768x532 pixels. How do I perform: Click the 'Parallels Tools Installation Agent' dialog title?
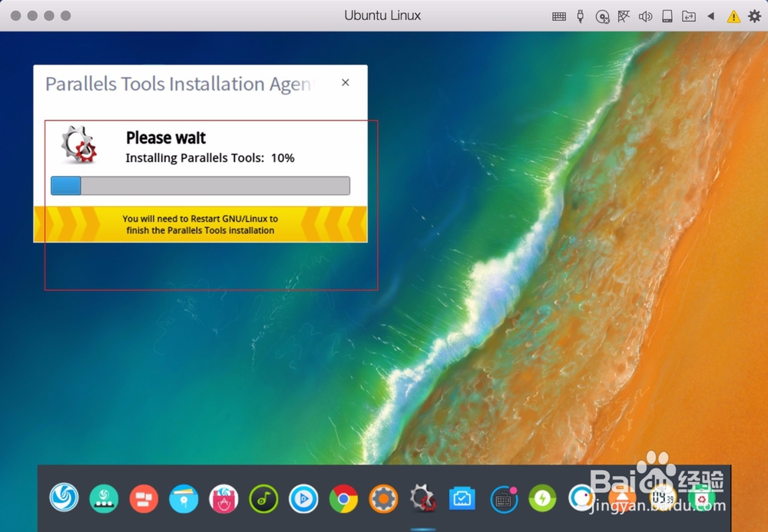[x=178, y=84]
